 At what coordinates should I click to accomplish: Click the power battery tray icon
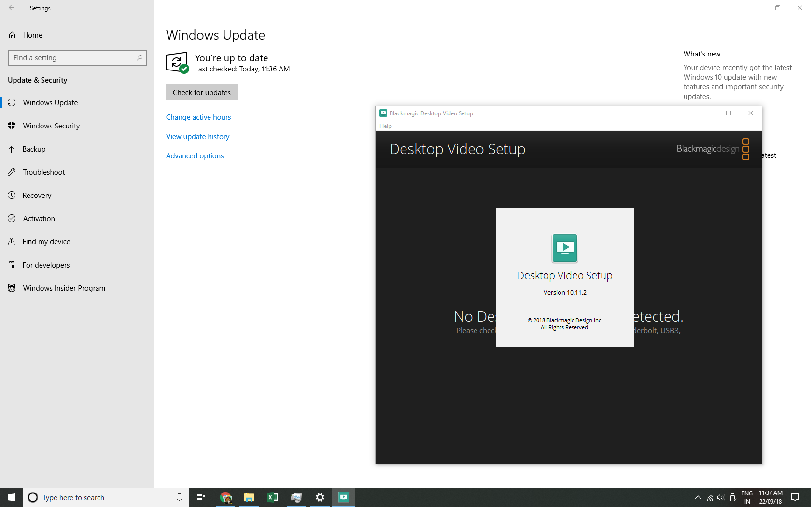tap(733, 497)
